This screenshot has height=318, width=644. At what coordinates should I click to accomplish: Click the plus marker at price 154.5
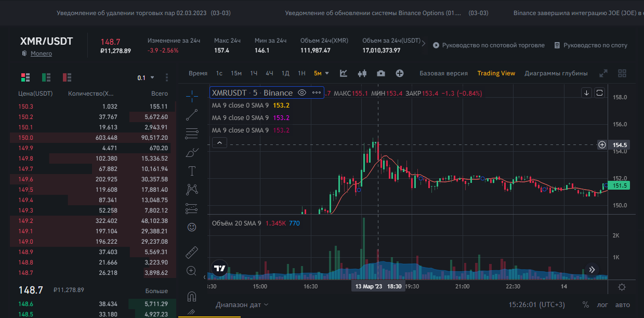(x=602, y=144)
